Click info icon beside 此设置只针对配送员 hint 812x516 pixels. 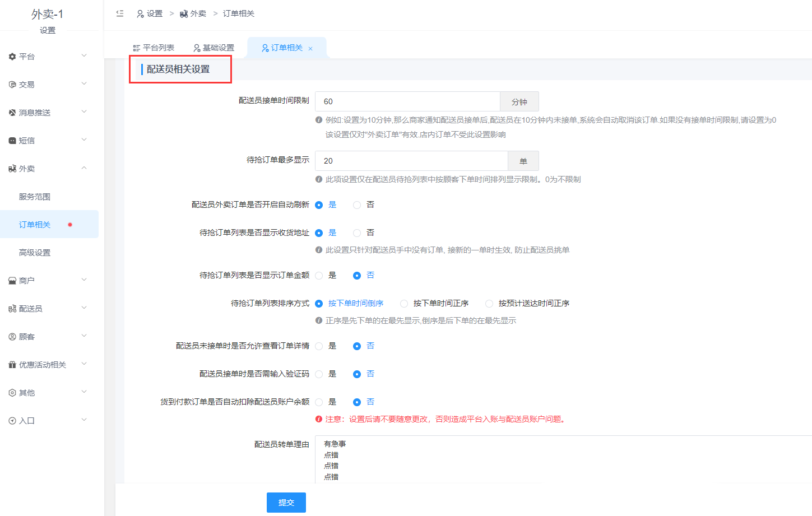pos(319,250)
